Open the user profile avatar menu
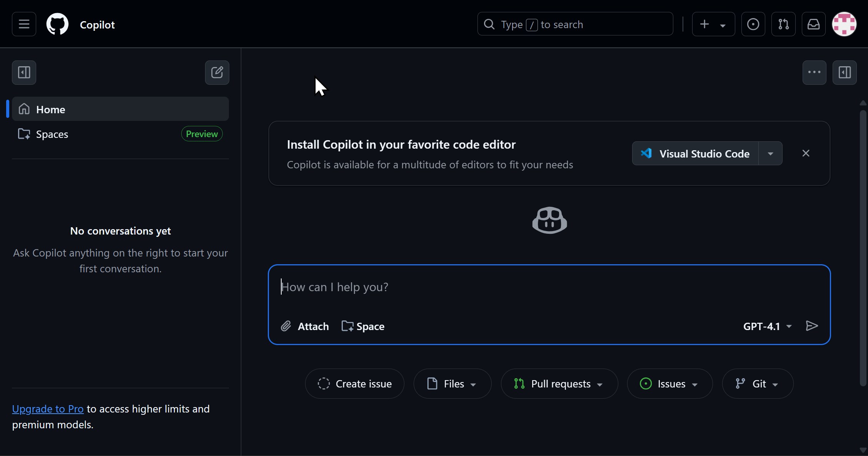This screenshot has width=868, height=456. coord(844,24)
